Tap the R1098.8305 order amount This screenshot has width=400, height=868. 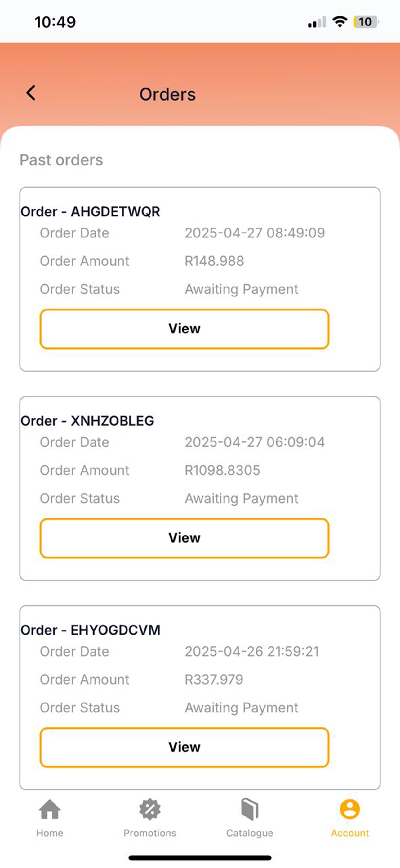pos(222,470)
